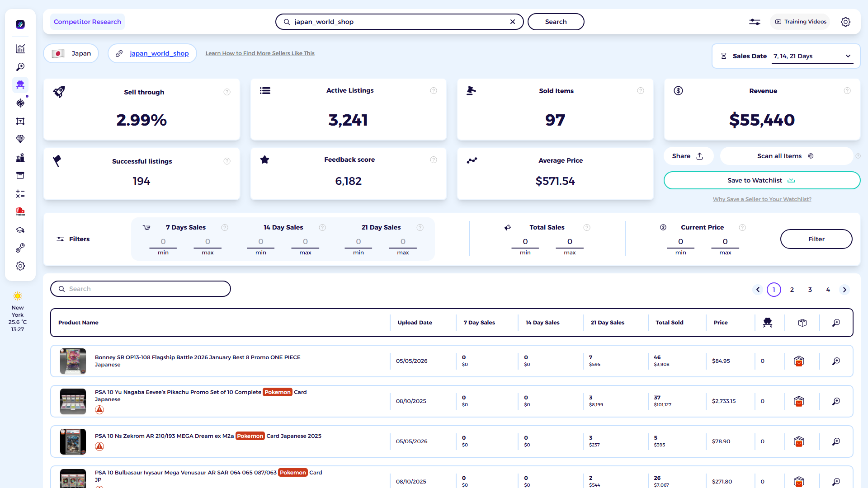Click the Filters label icon

tap(60, 239)
